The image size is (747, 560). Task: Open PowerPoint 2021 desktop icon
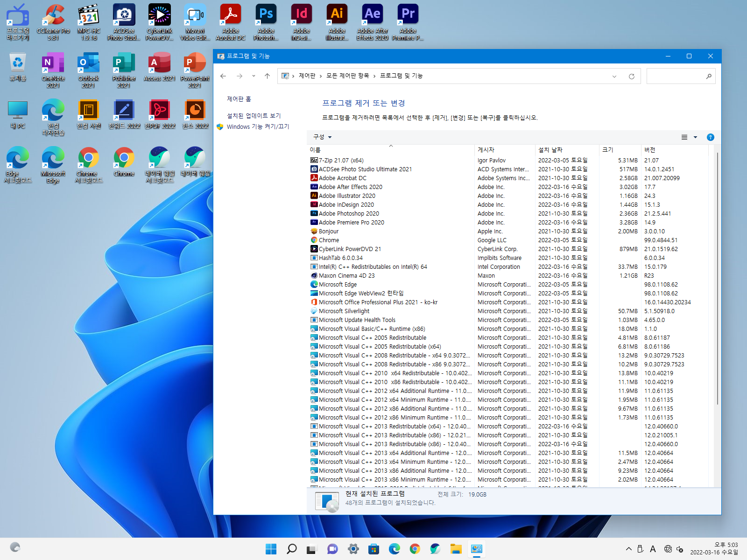click(x=195, y=70)
